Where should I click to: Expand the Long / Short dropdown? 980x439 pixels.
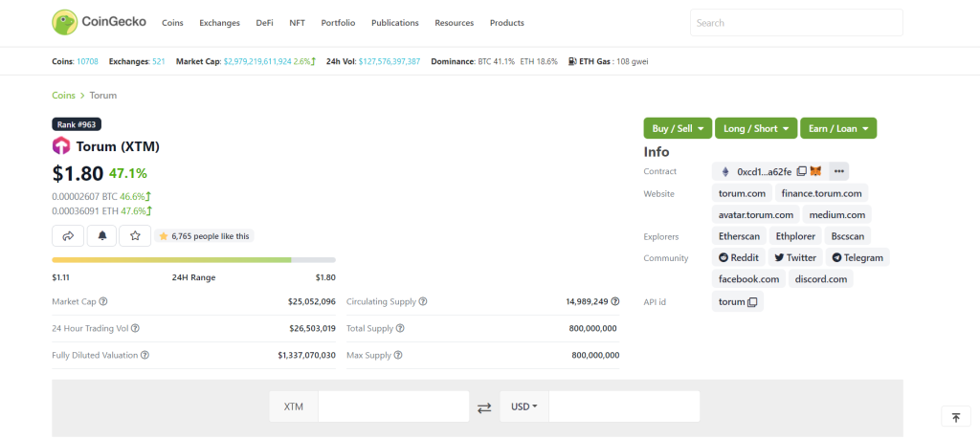coord(756,128)
